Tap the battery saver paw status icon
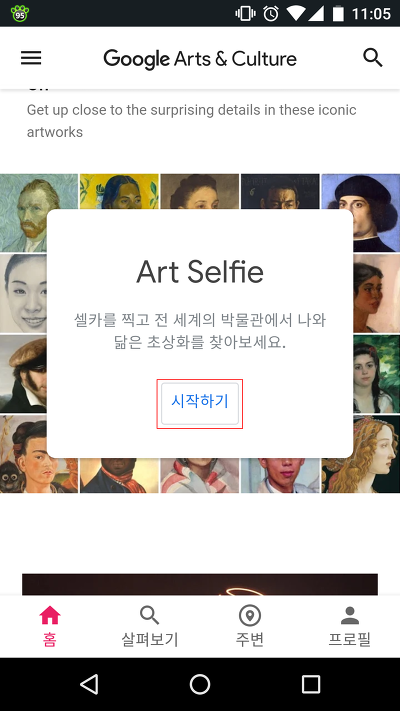 [20, 13]
